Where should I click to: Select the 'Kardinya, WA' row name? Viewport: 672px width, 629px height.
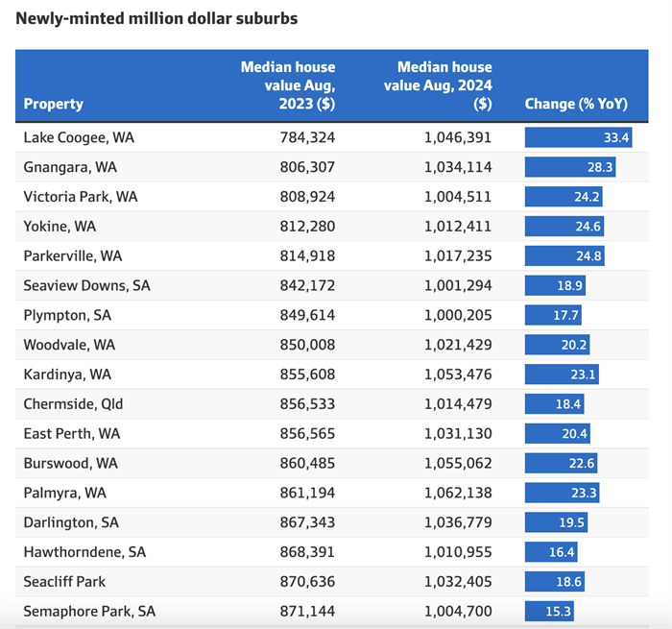[x=67, y=375]
